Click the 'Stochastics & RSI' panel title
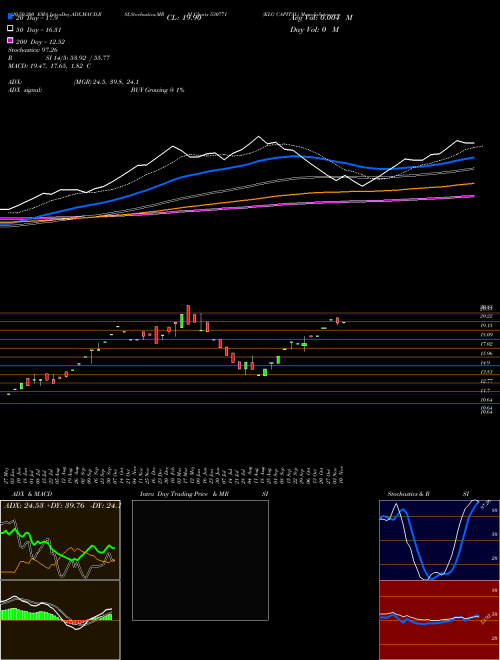500x660 pixels. [x=428, y=494]
